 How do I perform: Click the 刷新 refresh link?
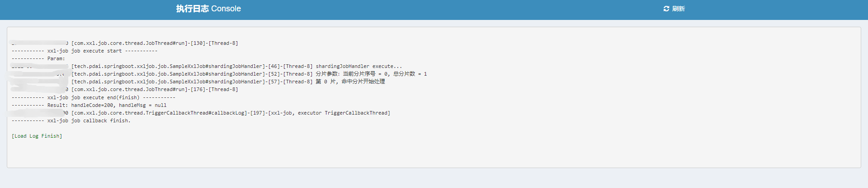click(678, 9)
